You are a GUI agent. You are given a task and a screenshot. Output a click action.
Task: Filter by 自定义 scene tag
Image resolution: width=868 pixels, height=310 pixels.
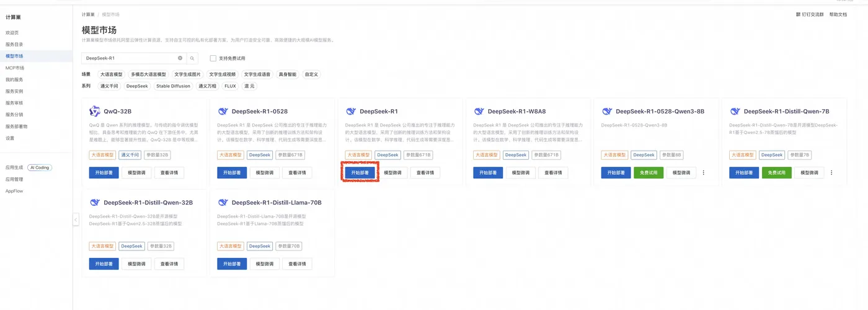[311, 74]
